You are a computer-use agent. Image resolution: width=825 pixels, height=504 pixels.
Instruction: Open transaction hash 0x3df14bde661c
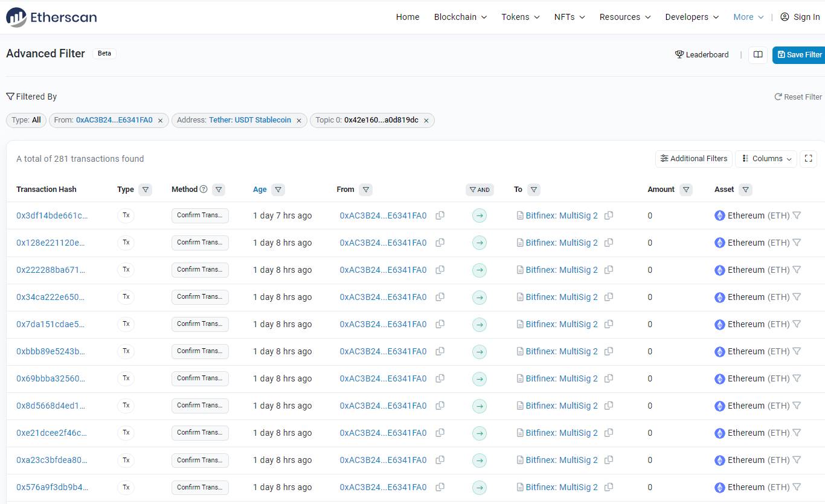click(x=52, y=215)
